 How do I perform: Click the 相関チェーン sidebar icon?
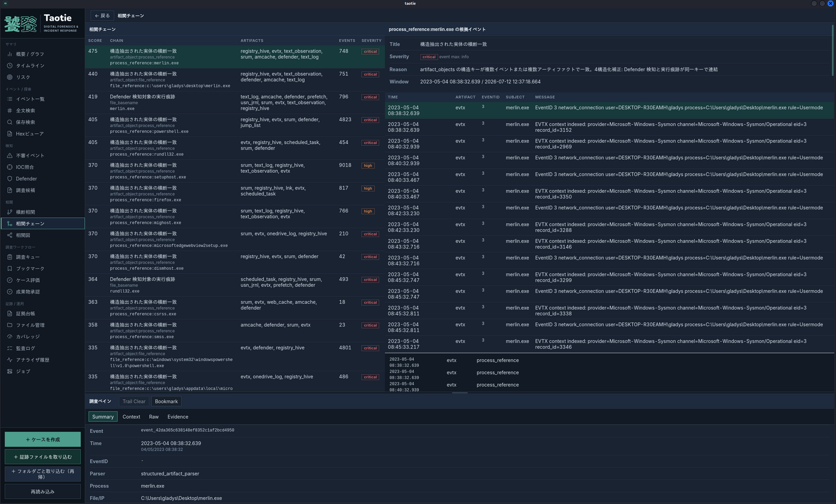pyautogui.click(x=9, y=223)
